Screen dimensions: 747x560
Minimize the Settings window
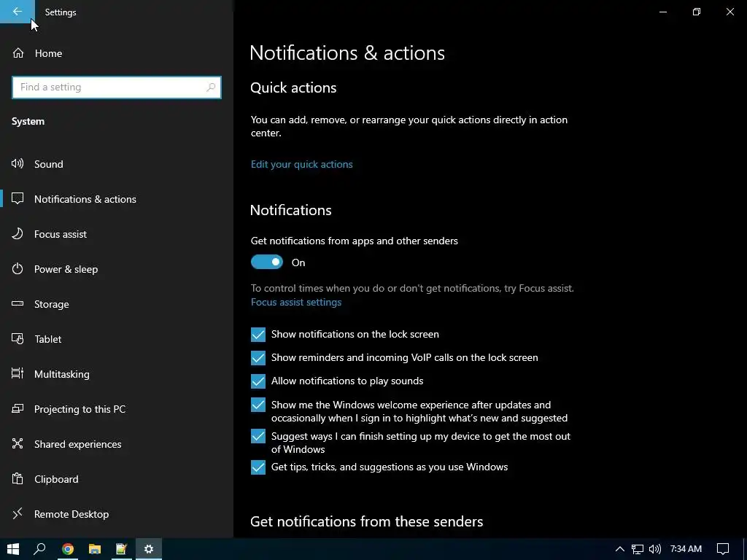coord(662,12)
